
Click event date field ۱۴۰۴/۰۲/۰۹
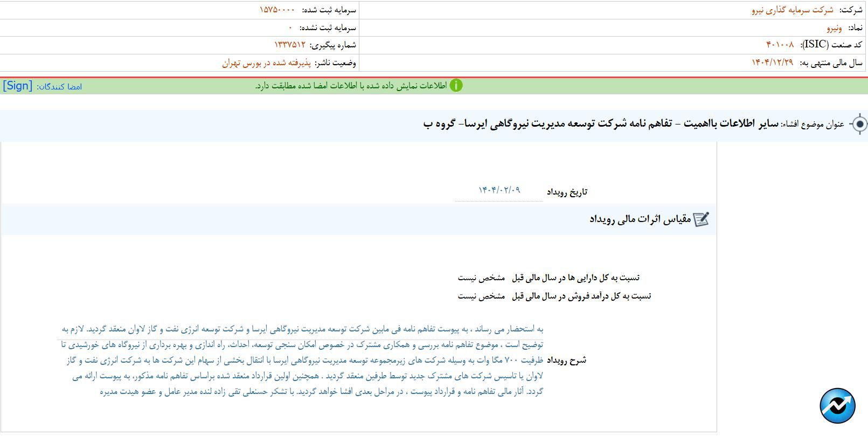(499, 190)
